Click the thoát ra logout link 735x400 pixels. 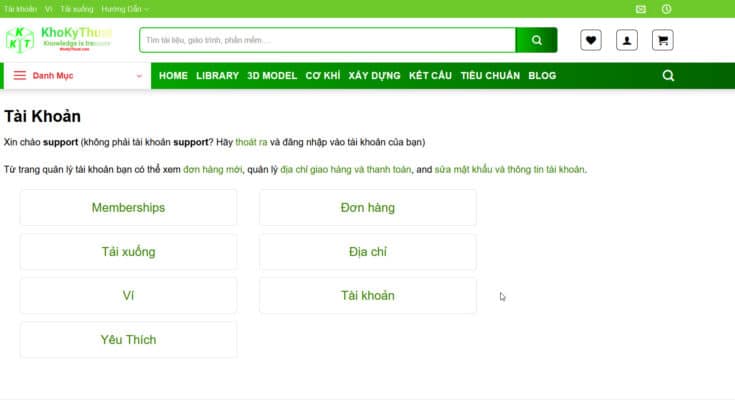(251, 142)
